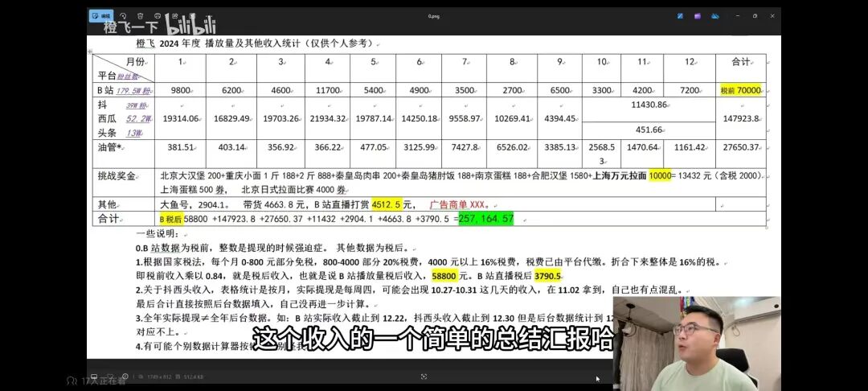Click the 油管 June value 3125.99
Viewport: 868px width, 391px height.
419,147
